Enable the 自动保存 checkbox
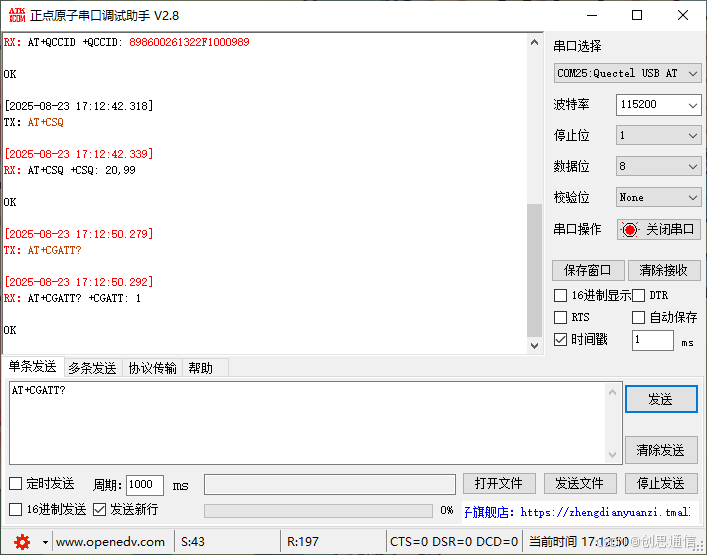707x555 pixels. tap(638, 317)
